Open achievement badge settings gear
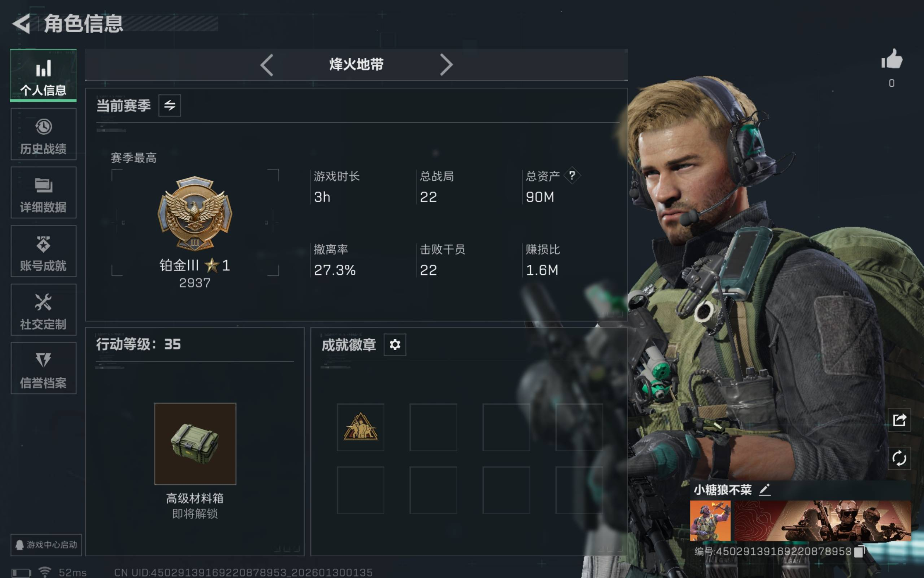 [x=395, y=344]
